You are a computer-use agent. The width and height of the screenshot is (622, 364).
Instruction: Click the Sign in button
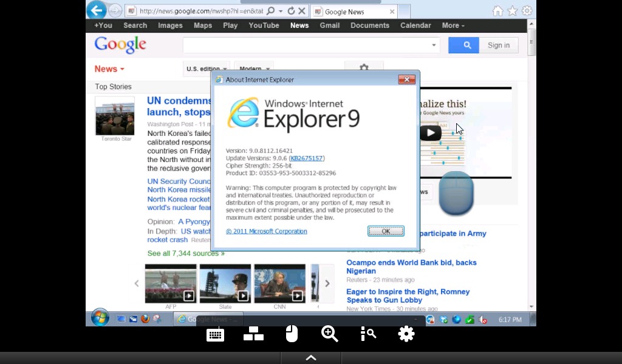pyautogui.click(x=499, y=45)
